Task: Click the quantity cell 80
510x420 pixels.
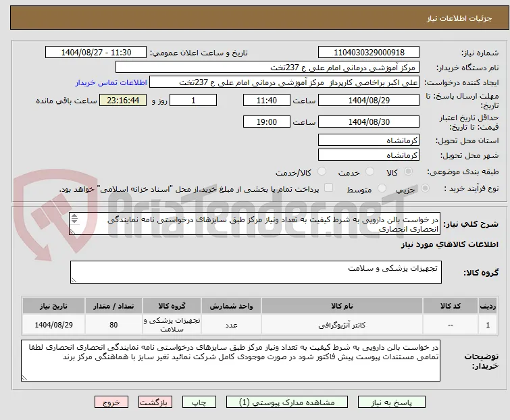Action: click(x=113, y=324)
